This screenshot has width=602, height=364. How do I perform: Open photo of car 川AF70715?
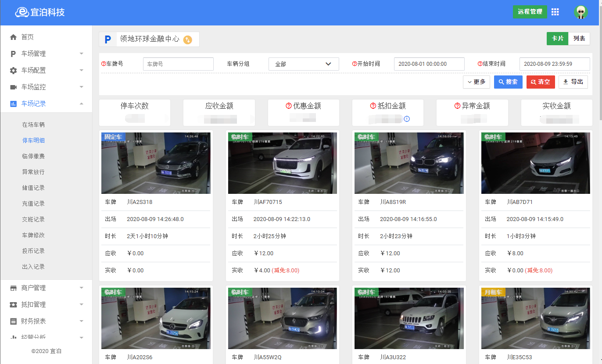point(283,163)
